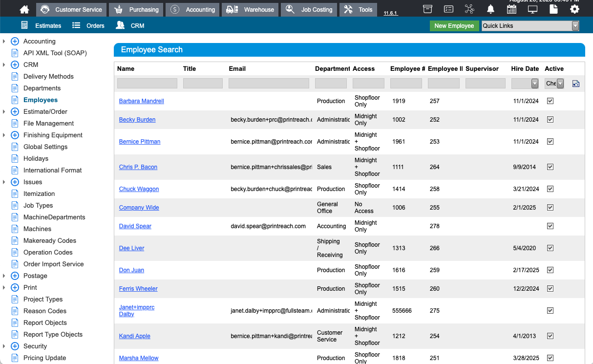Click the Warehouse forklift icon
The image size is (593, 364).
pos(233,9)
